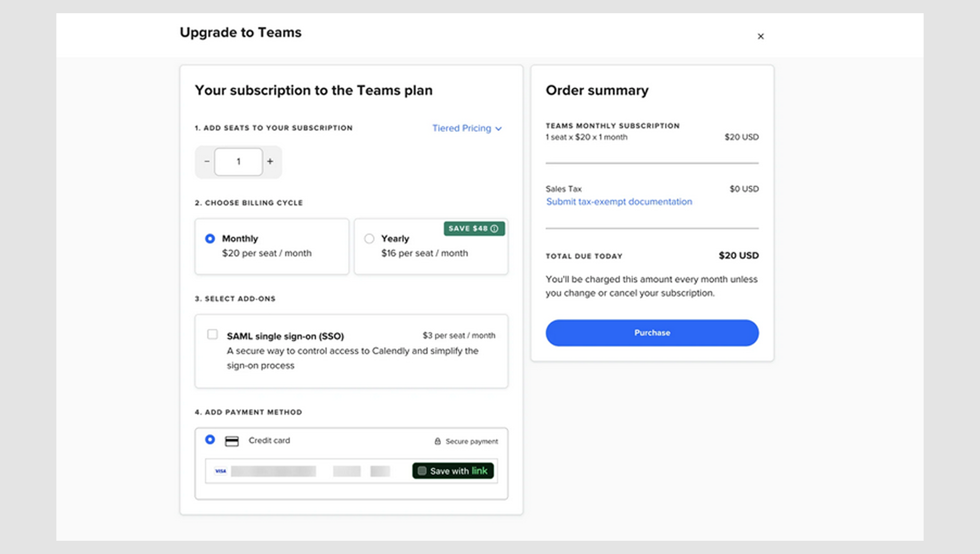This screenshot has width=980, height=554.
Task: Click the 'Secure payment' text
Action: [472, 441]
